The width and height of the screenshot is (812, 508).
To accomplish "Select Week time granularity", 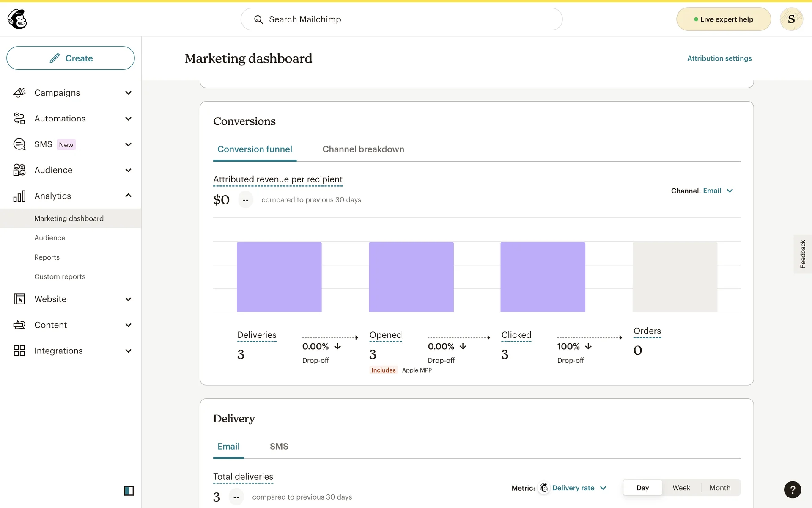I will (x=681, y=488).
